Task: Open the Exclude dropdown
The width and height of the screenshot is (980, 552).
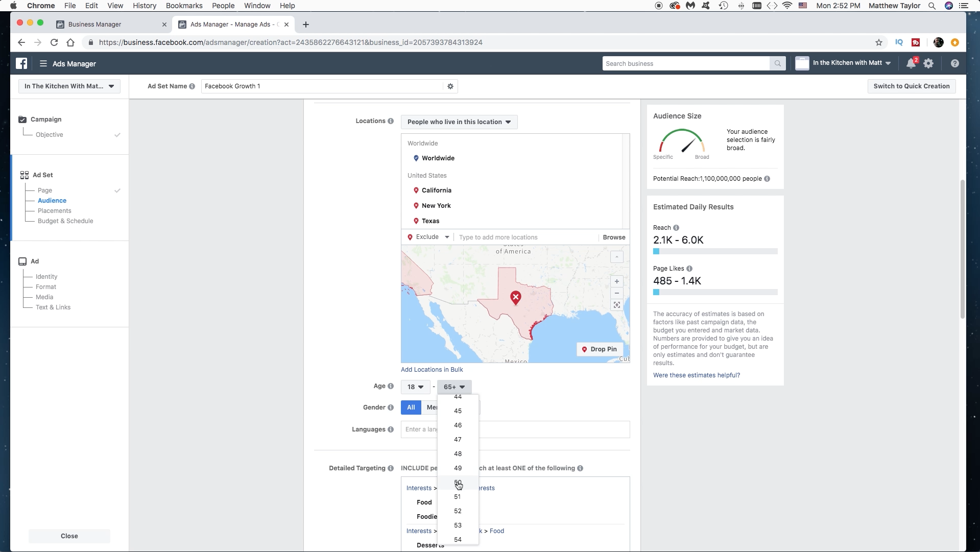Action: (x=428, y=237)
